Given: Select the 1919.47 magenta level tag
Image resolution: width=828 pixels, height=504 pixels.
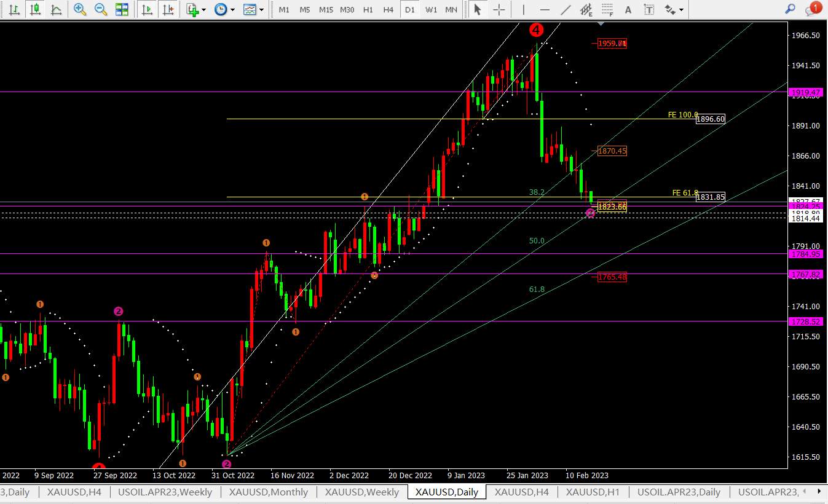Looking at the screenshot, I should 805,92.
